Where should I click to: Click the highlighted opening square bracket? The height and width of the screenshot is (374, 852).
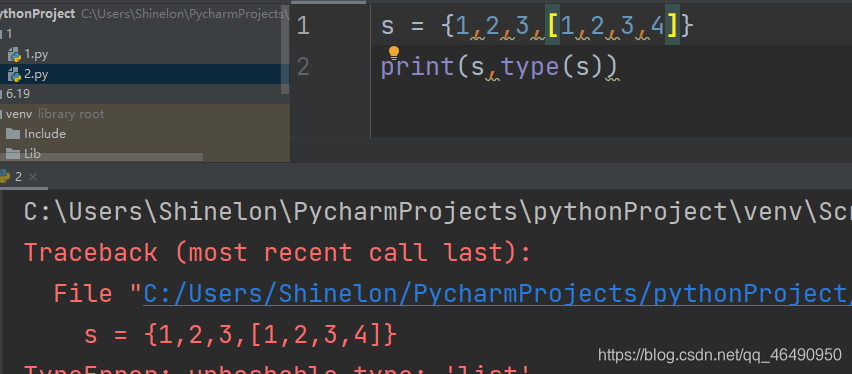point(552,26)
